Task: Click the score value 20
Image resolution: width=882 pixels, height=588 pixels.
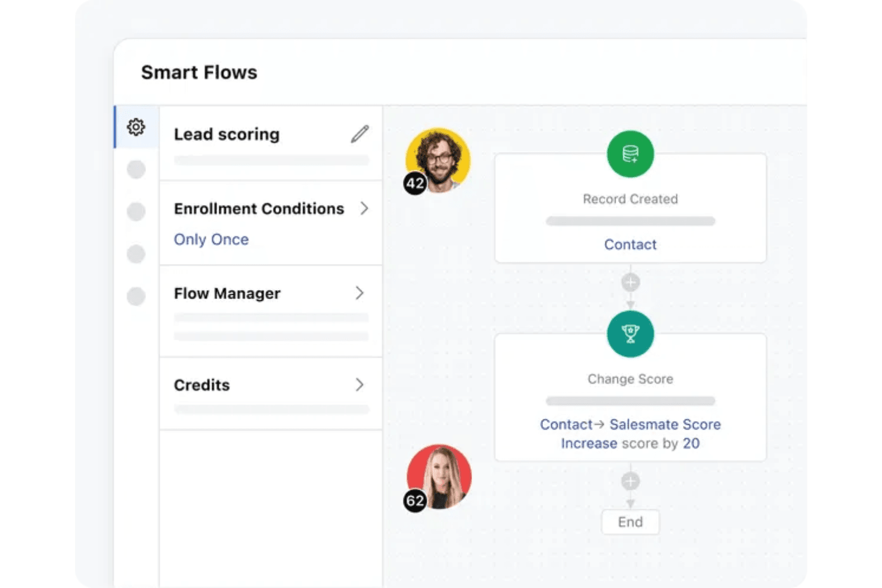Action: 691,443
